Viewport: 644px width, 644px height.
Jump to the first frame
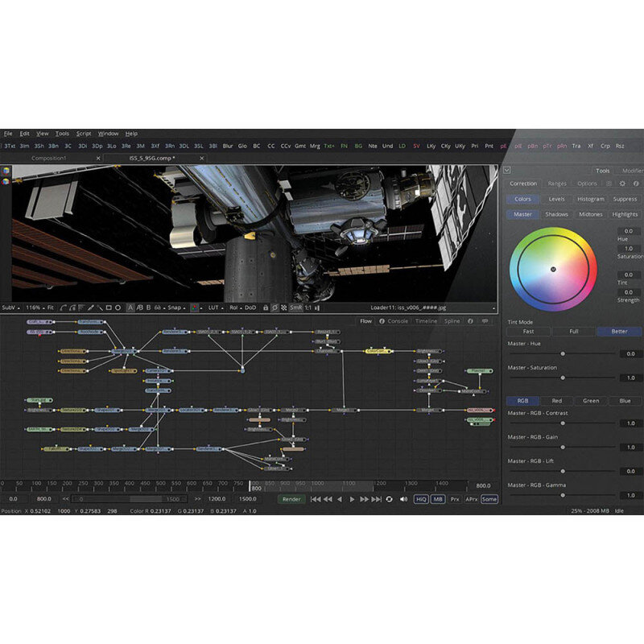(316, 499)
